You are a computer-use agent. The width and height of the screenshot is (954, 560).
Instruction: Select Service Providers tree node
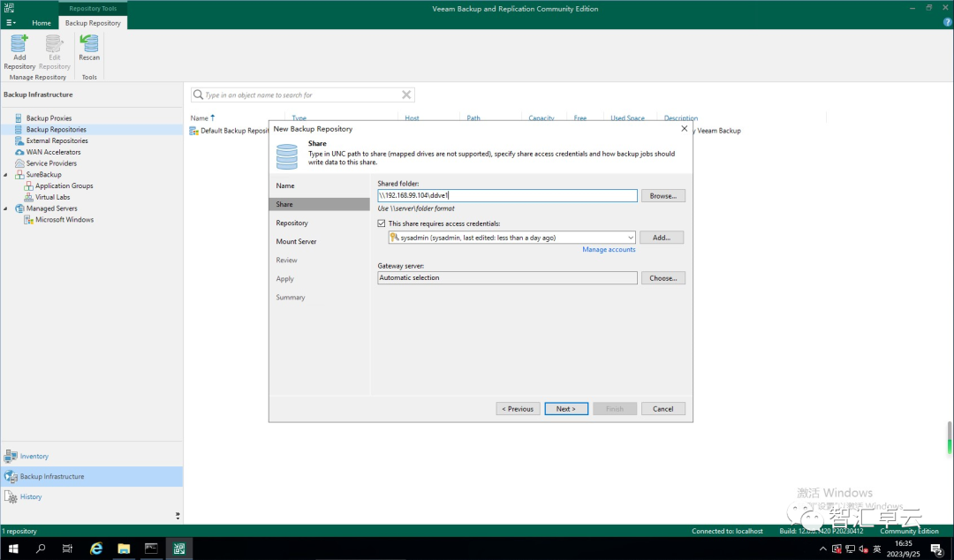[x=51, y=163]
